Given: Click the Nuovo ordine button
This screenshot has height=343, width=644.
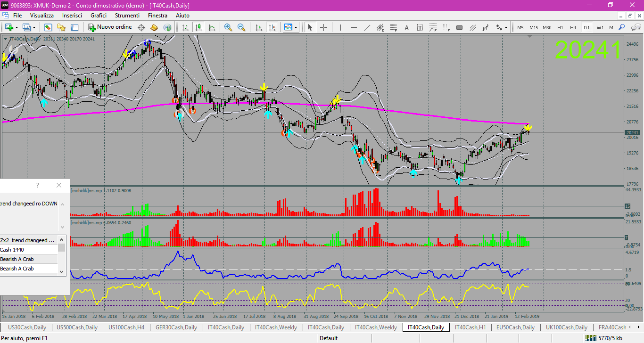Looking at the screenshot, I should coord(110,27).
